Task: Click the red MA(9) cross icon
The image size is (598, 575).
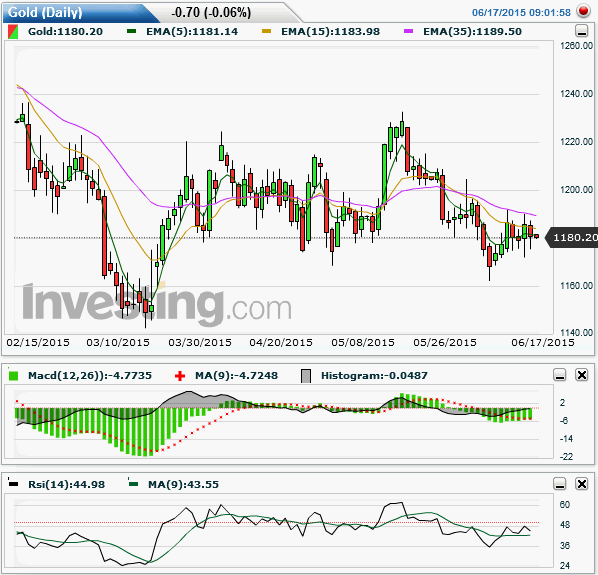Action: click(180, 376)
